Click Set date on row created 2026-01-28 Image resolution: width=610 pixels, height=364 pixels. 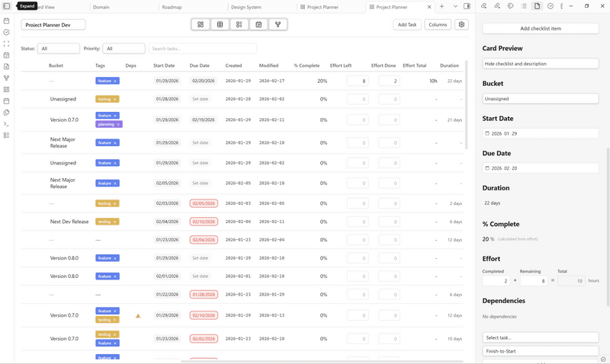point(201,99)
